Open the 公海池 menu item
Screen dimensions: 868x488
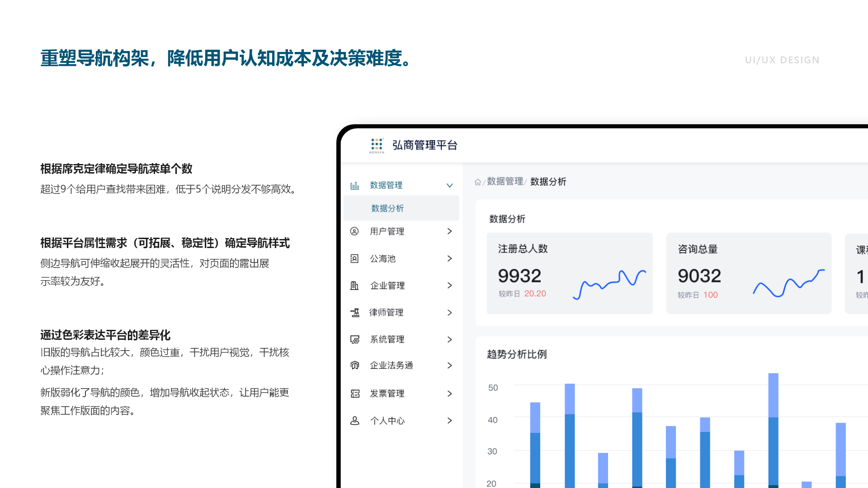(383, 258)
